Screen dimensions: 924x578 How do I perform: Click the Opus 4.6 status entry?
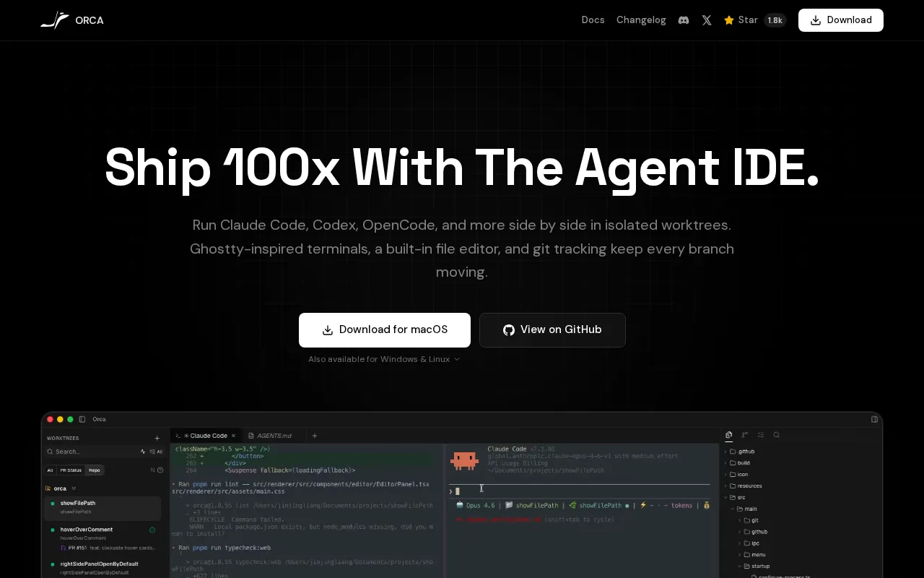[476, 506]
